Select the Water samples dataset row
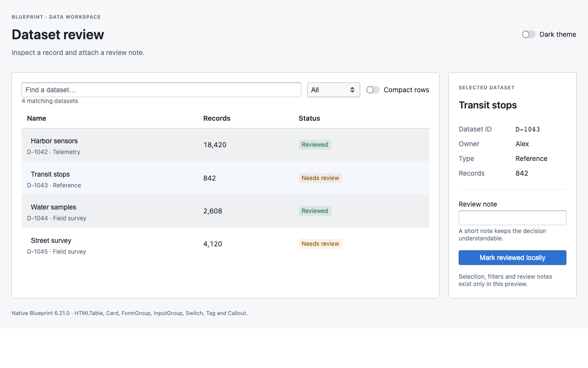The height and width of the screenshot is (368, 588). coord(225,211)
